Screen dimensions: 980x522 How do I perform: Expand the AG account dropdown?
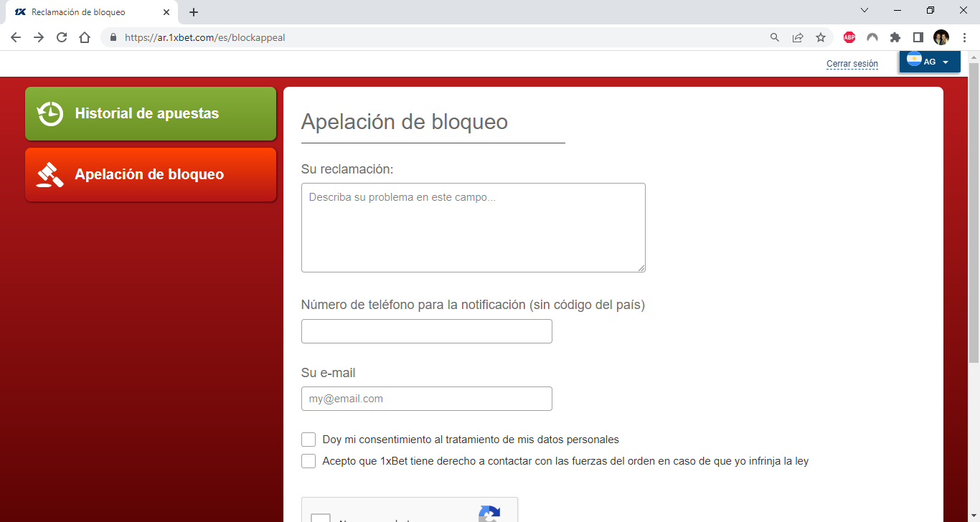930,62
